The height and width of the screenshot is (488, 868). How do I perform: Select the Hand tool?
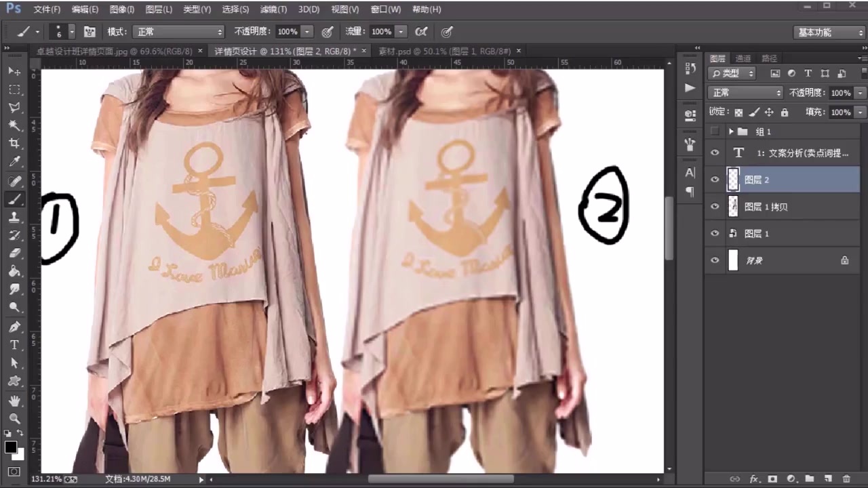click(x=14, y=401)
